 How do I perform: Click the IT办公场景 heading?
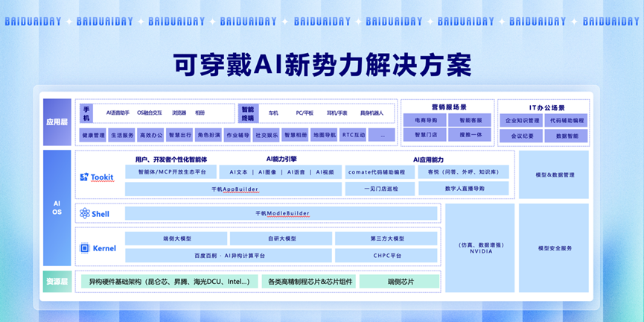click(x=546, y=108)
